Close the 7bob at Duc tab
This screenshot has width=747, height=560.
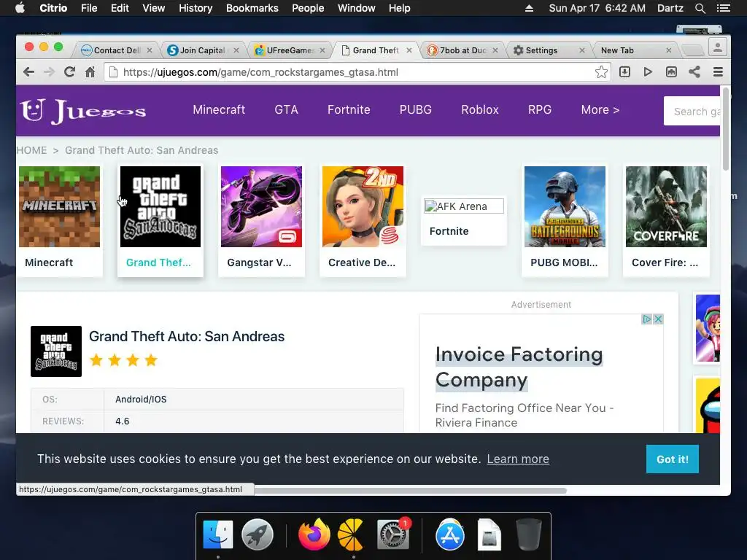[495, 50]
